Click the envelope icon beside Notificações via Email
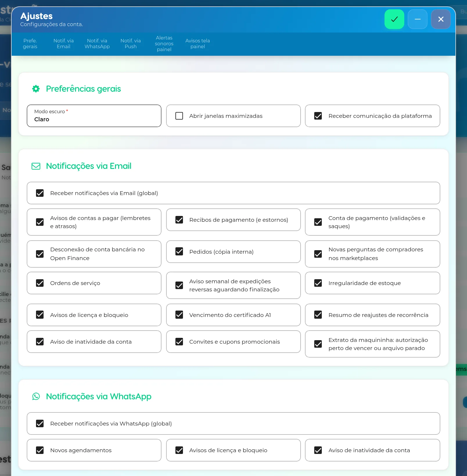Screen dimensions: 467x476 click(36, 166)
